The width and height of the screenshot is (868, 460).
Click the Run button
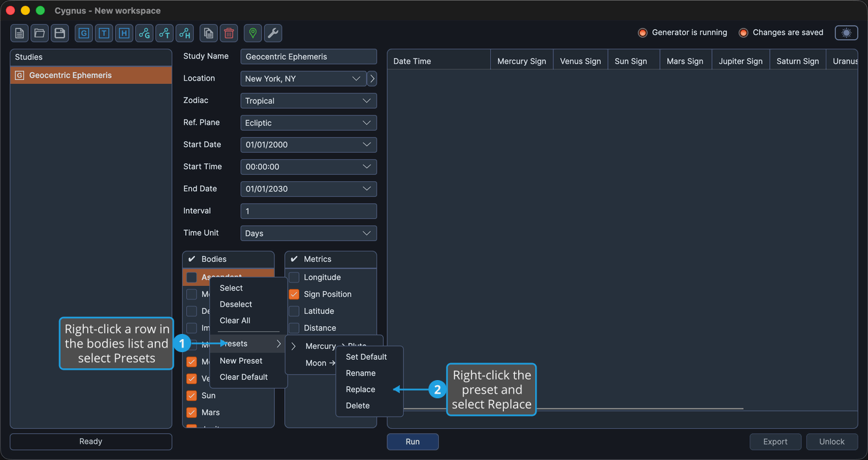[413, 442]
